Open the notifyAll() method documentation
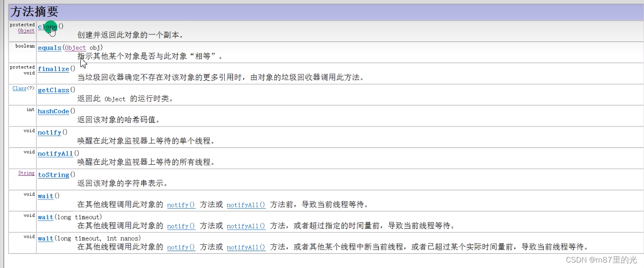This screenshot has height=268, width=644. pyautogui.click(x=55, y=153)
